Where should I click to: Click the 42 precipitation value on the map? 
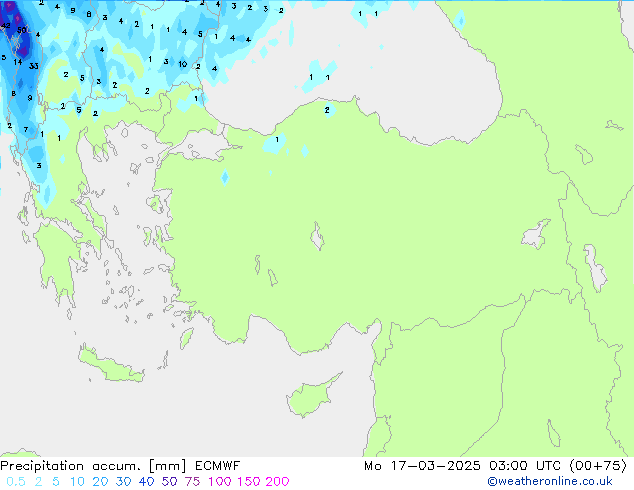click(x=6, y=25)
